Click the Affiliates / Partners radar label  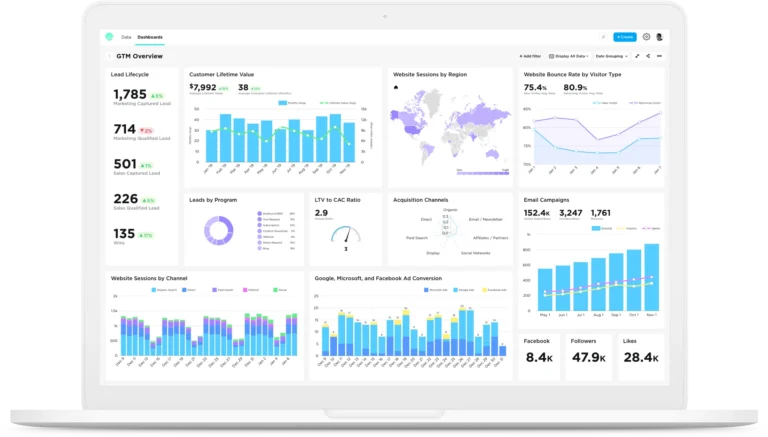[x=490, y=238]
